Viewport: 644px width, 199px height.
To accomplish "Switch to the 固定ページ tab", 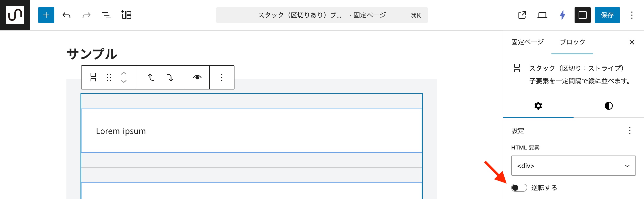I will tap(527, 42).
